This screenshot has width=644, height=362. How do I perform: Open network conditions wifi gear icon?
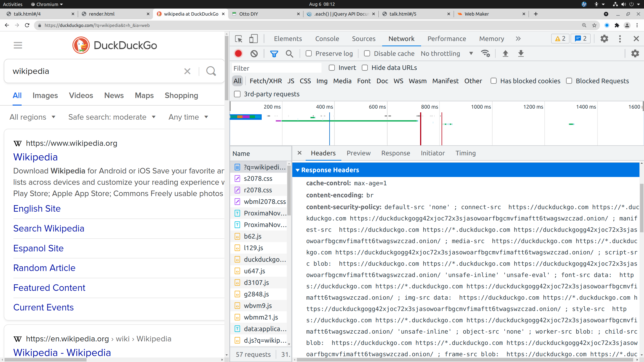point(485,54)
